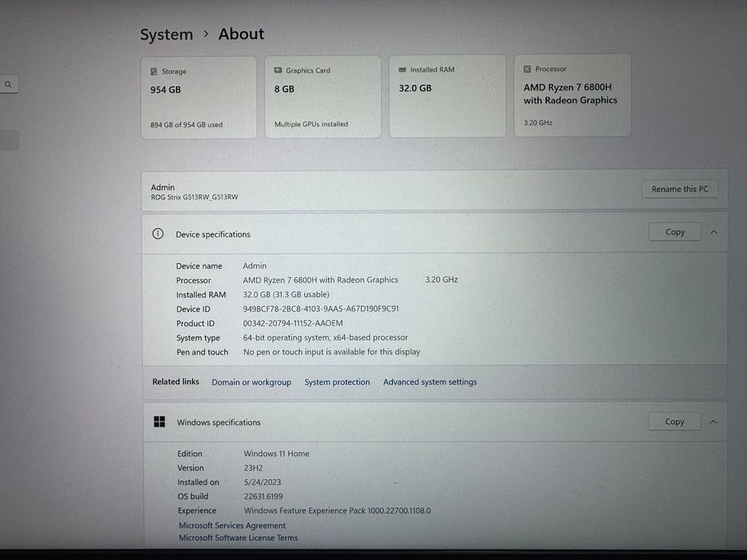Click the Related links label
747x560 pixels.
point(176,382)
